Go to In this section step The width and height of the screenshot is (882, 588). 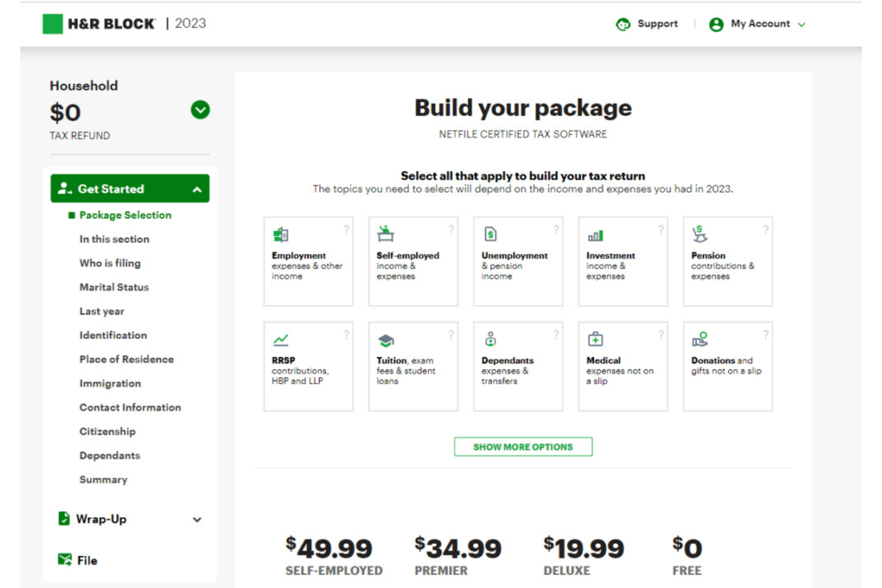coord(114,239)
